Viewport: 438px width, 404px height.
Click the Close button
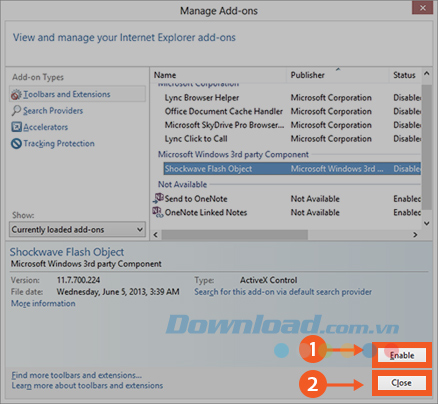(402, 383)
